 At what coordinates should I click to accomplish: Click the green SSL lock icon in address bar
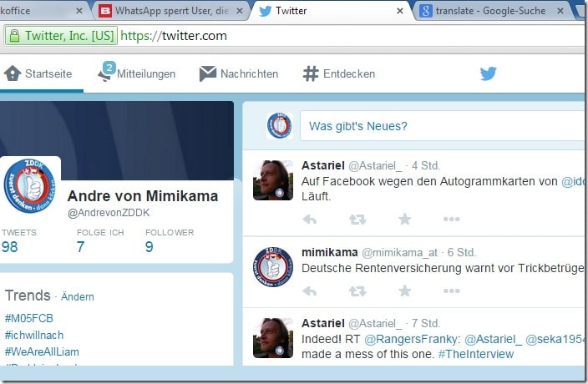(14, 36)
